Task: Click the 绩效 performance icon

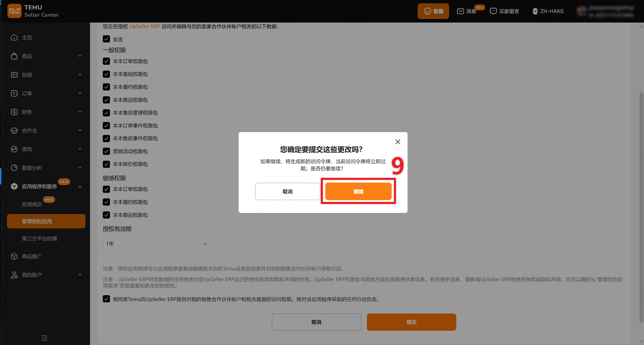Action: point(14,149)
